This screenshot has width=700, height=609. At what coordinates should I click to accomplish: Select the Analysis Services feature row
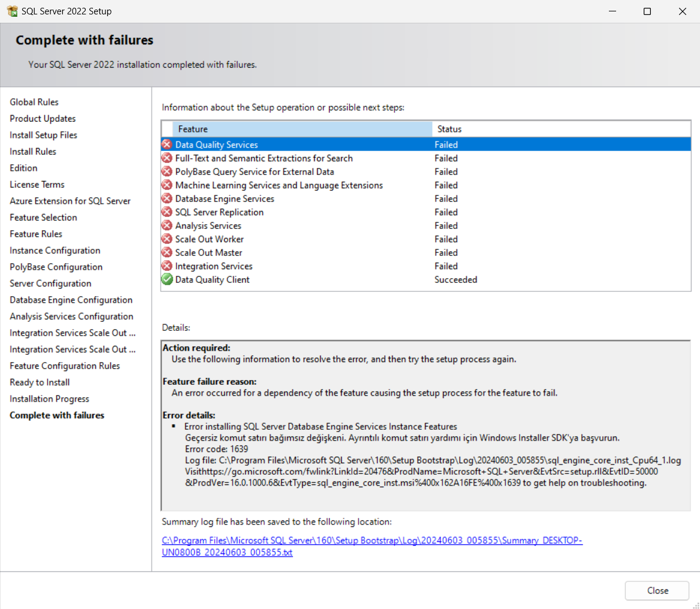point(426,225)
